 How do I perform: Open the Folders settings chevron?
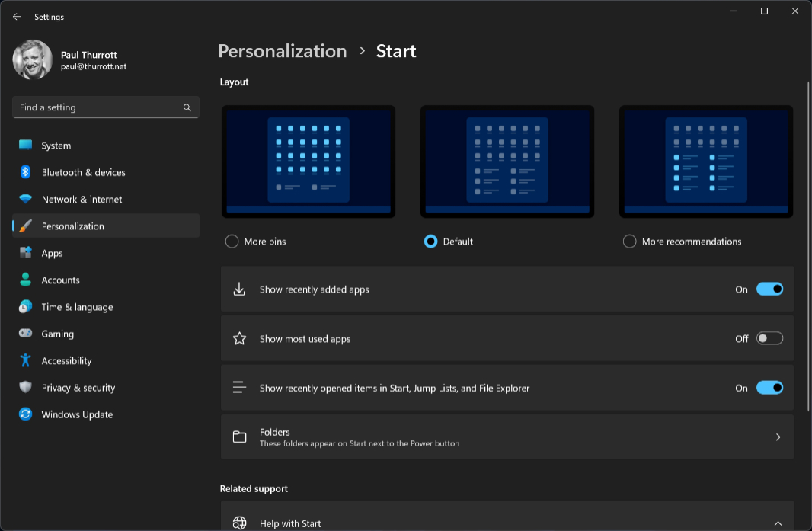[778, 437]
